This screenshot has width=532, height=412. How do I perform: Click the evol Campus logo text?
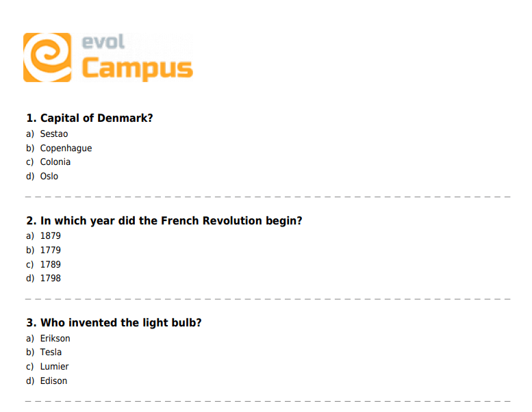(137, 57)
